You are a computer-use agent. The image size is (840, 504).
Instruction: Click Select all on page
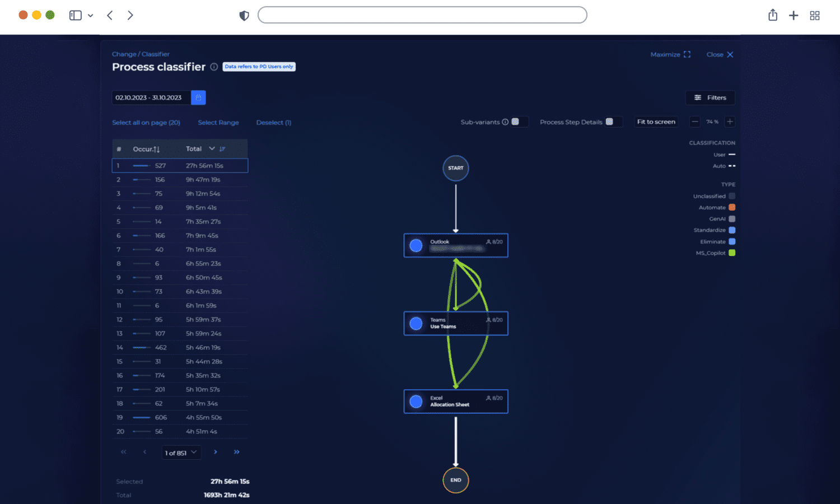pyautogui.click(x=146, y=122)
